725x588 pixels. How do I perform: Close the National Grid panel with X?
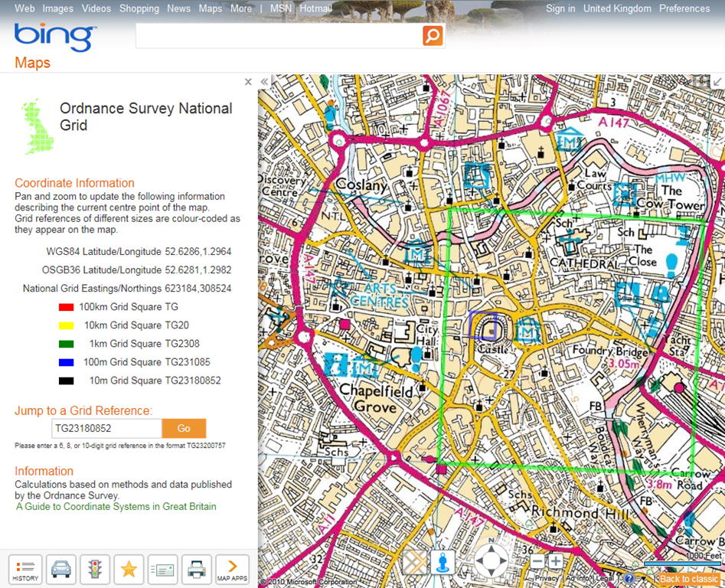point(248,82)
